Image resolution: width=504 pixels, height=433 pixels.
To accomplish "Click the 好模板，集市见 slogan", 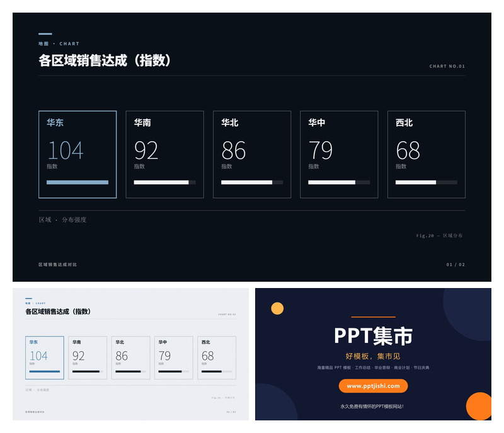I will click(373, 356).
